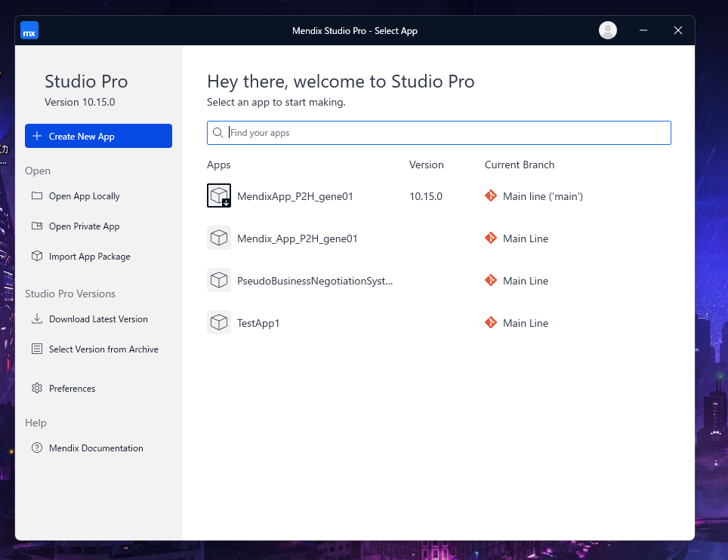Viewport: 728px width, 560px height.
Task: Click the Download Latest Version icon
Action: (x=37, y=318)
